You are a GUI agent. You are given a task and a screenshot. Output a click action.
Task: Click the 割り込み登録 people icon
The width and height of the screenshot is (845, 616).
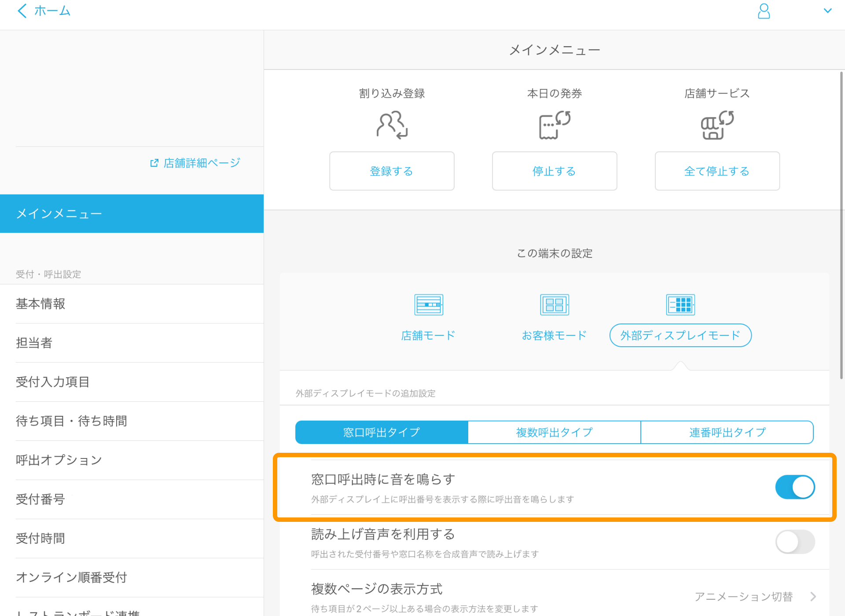(x=392, y=125)
